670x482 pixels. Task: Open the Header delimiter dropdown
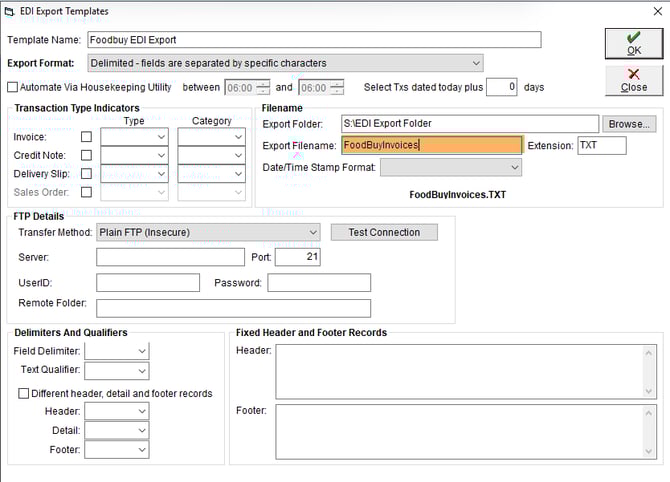[117, 411]
